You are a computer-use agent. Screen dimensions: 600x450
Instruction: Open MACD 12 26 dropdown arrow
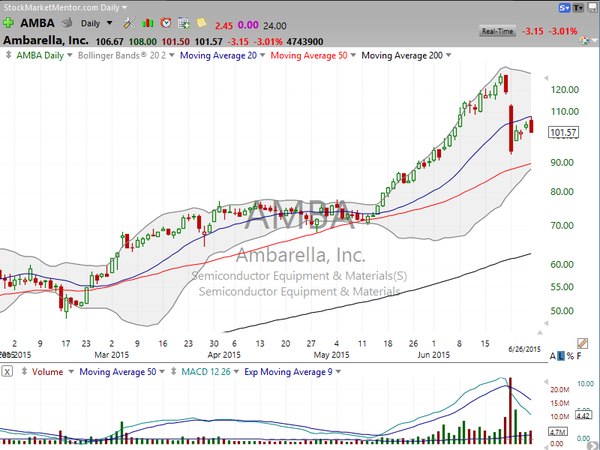coord(236,372)
